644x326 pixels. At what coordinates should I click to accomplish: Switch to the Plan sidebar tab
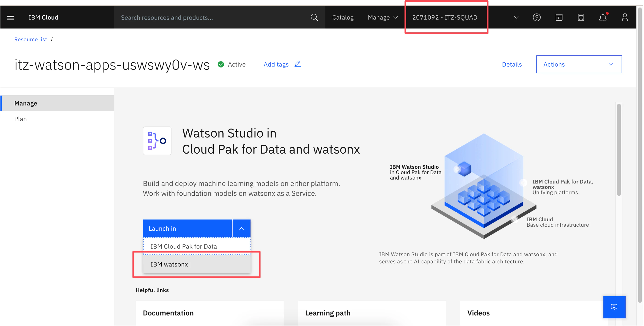coord(20,119)
